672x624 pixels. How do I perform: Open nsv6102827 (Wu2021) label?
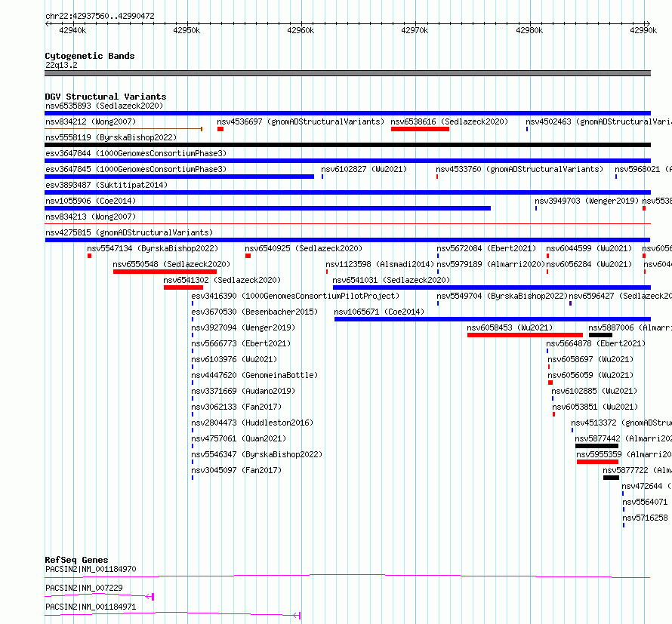(364, 169)
